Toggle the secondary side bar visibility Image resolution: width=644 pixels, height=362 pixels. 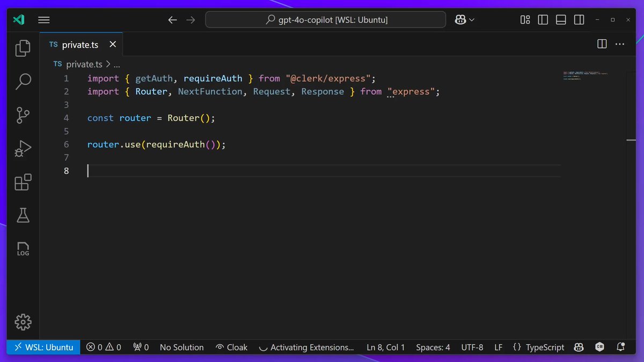tap(579, 20)
